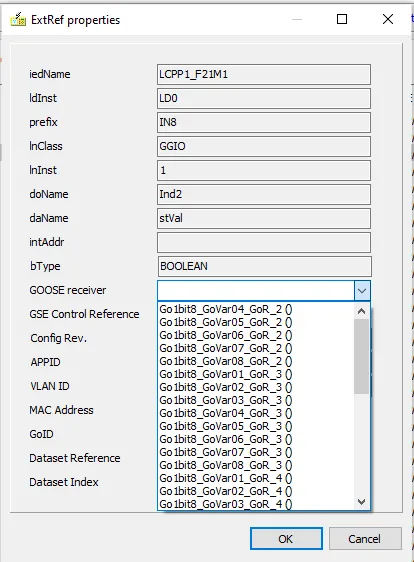The height and width of the screenshot is (562, 414).
Task: Click the ExtRef properties title bar icon
Action: point(18,19)
